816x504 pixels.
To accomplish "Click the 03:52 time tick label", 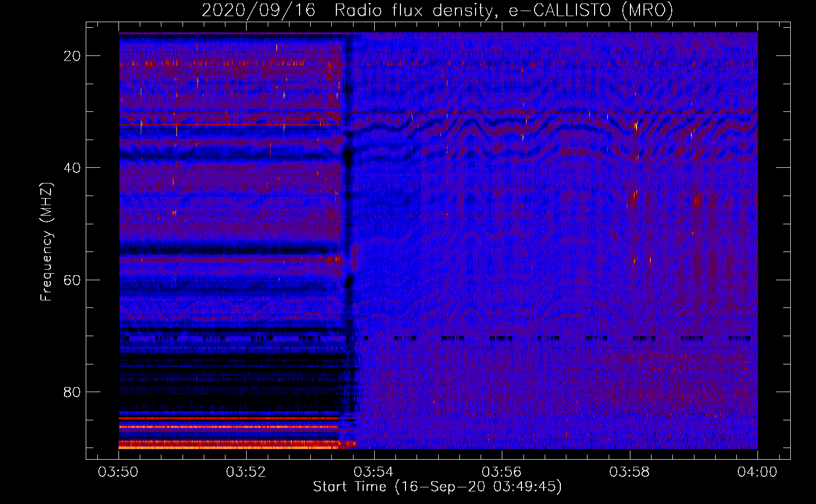I will click(246, 472).
